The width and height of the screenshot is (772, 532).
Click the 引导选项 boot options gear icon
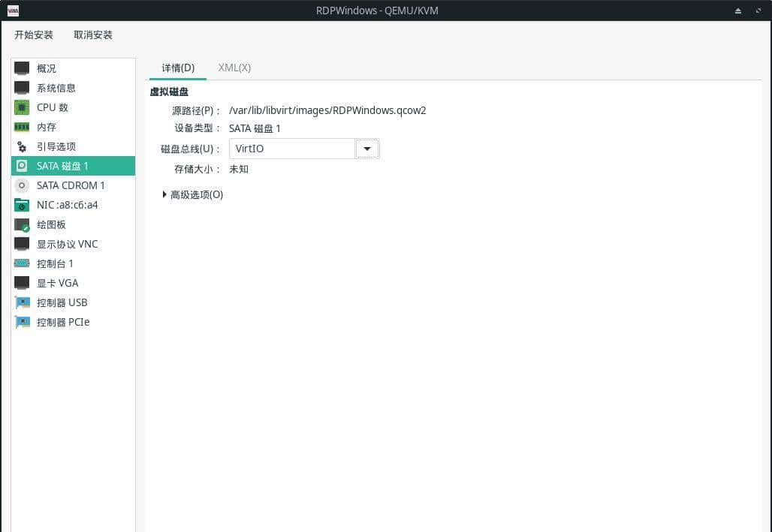22,146
